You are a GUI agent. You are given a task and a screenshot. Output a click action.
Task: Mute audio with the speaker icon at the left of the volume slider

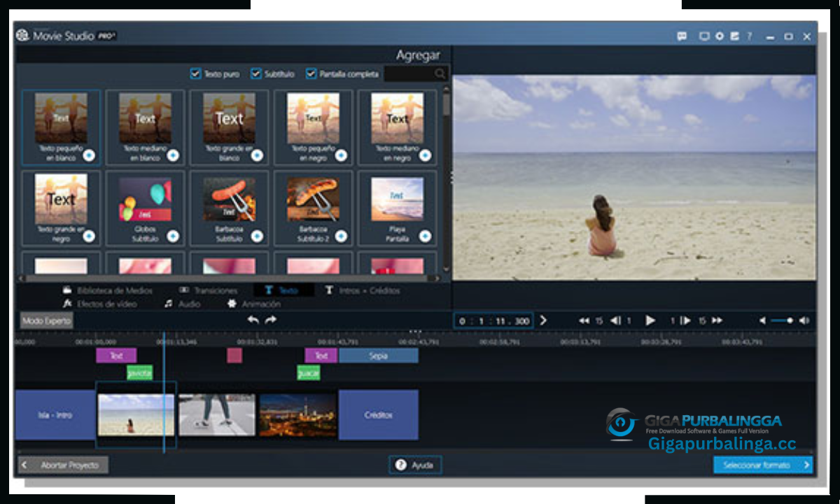(x=762, y=321)
